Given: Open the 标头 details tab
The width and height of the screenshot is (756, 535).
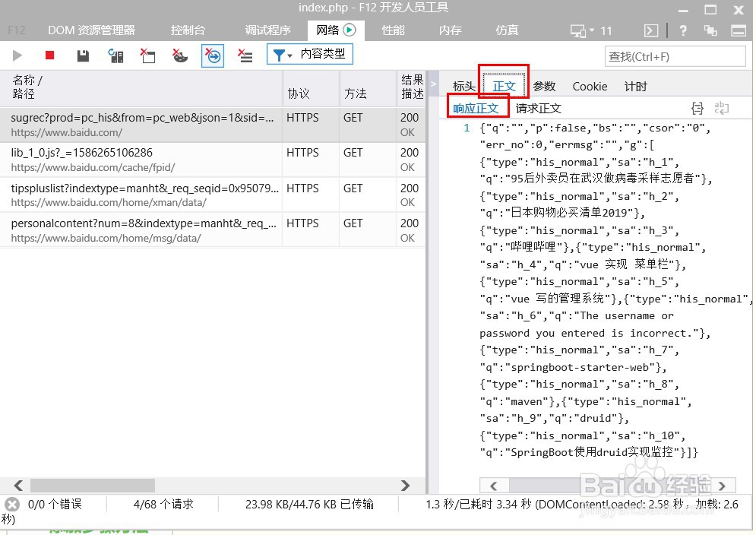Looking at the screenshot, I should pos(463,87).
